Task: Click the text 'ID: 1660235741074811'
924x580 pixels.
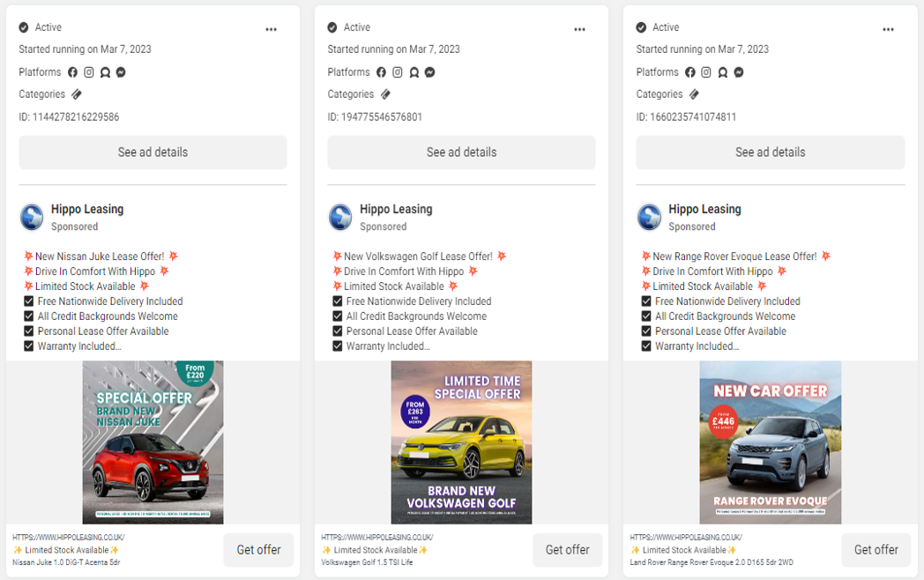Action: tap(687, 116)
